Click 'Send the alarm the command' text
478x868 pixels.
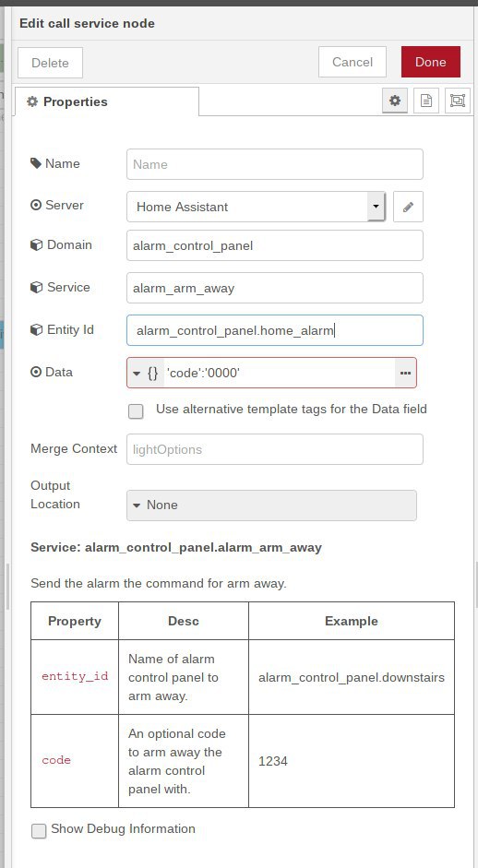[x=159, y=584]
